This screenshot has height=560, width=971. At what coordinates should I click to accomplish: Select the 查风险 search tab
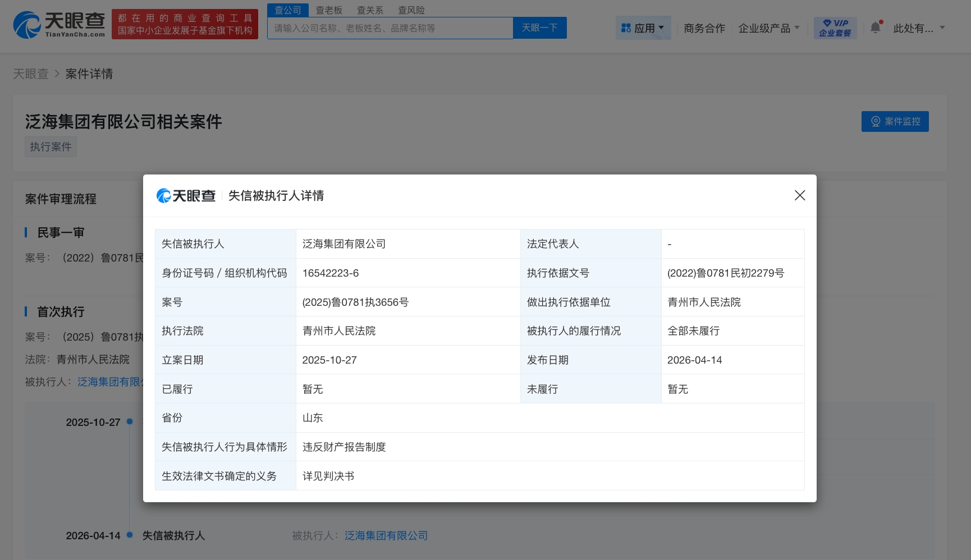411,10
